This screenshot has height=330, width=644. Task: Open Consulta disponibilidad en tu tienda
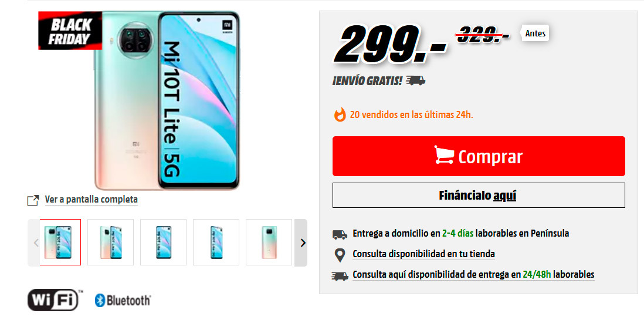pyautogui.click(x=423, y=254)
